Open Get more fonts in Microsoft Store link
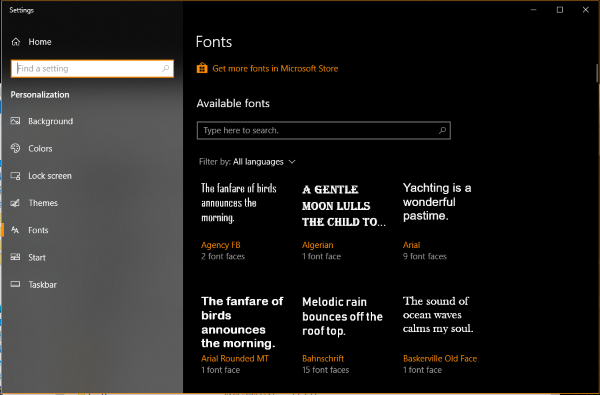 click(x=275, y=69)
